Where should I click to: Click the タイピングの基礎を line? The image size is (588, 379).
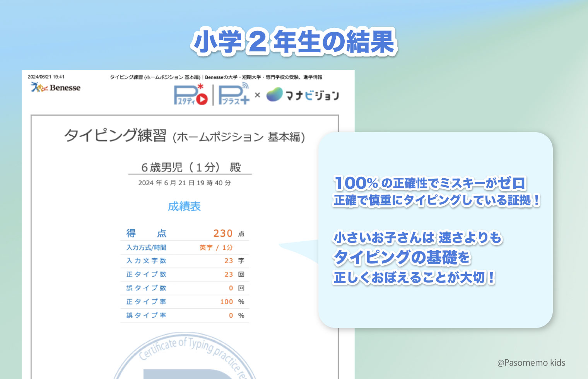[x=402, y=257]
